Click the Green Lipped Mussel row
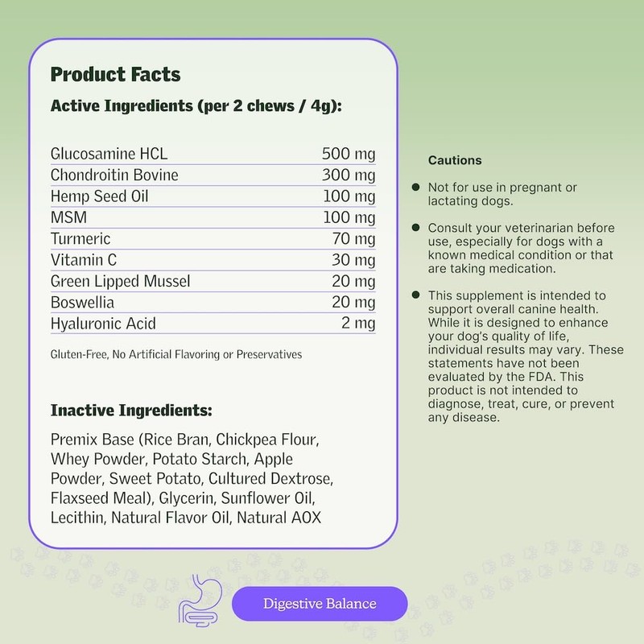The width and height of the screenshot is (644, 644). (213, 281)
